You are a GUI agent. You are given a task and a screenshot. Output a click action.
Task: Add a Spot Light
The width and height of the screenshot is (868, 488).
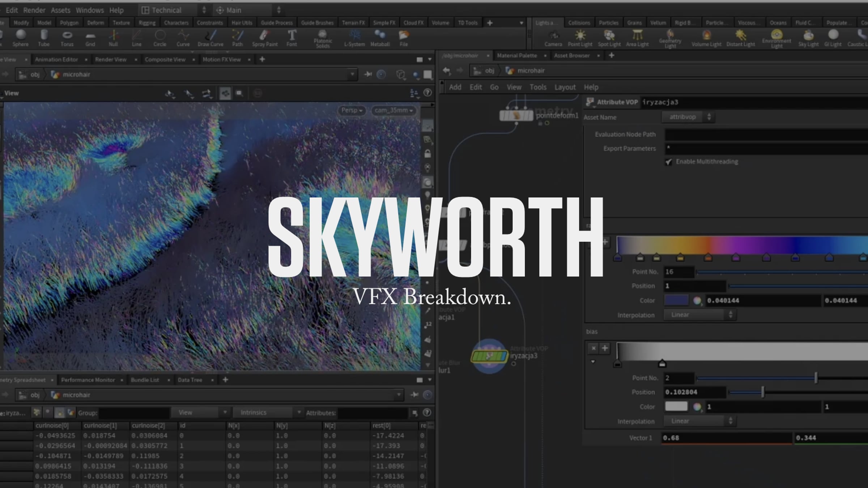(609, 38)
